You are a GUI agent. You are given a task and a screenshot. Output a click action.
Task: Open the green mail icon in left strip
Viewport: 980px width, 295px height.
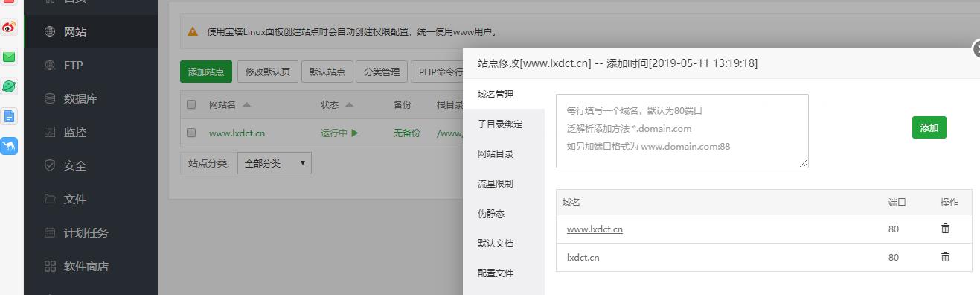(9, 57)
